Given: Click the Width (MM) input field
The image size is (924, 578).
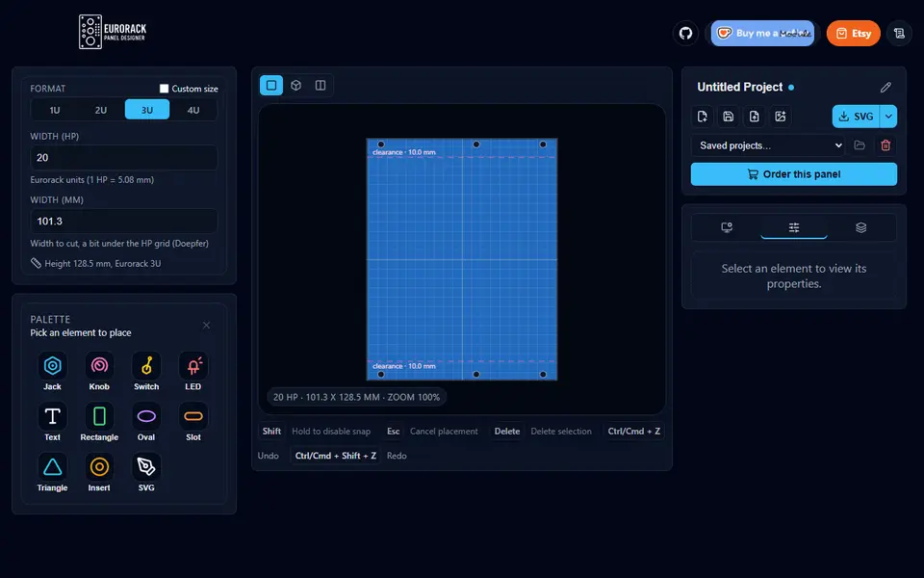Looking at the screenshot, I should tap(124, 222).
